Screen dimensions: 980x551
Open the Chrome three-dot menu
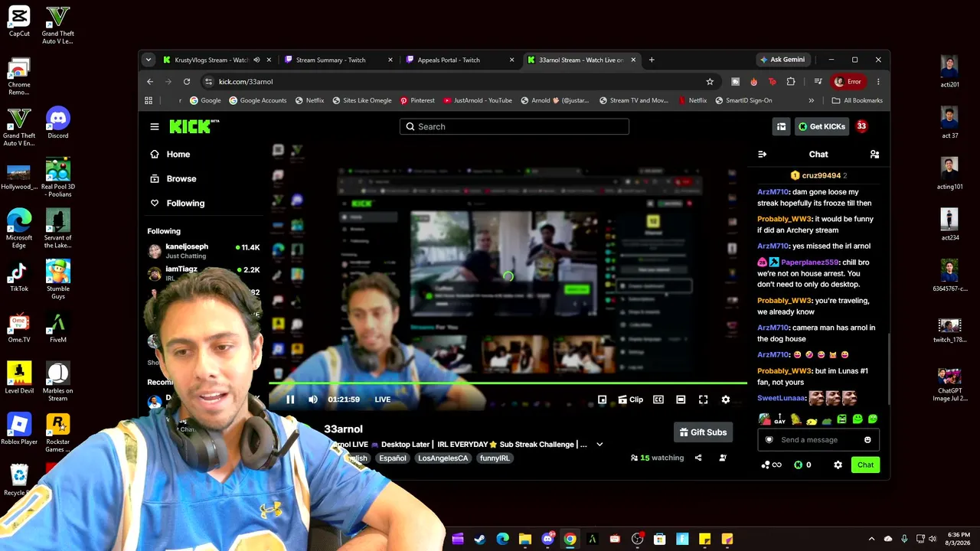878,82
